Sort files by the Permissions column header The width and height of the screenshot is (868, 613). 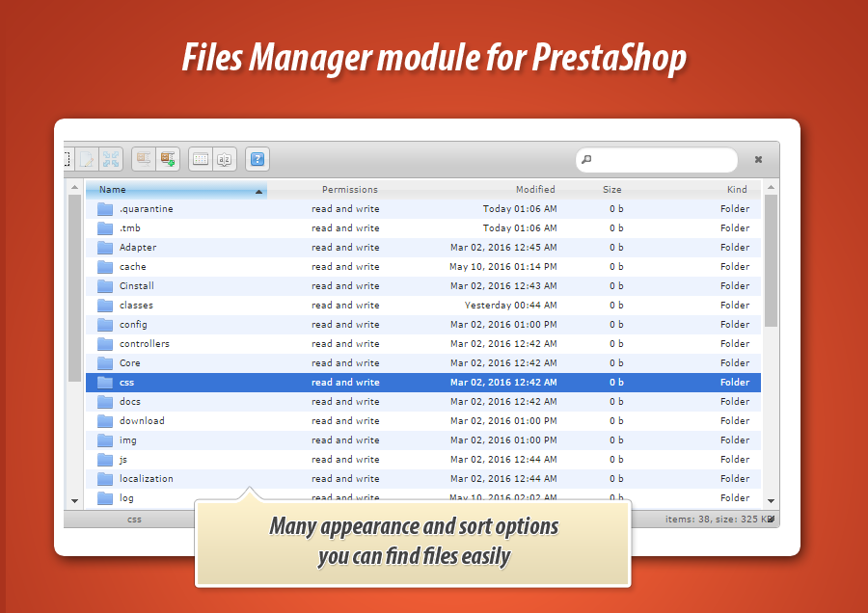point(349,190)
